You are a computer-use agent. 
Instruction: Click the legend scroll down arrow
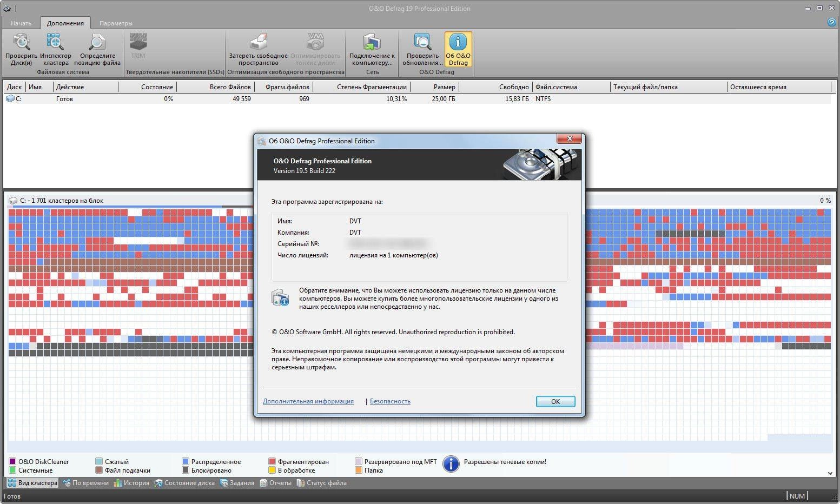[x=830, y=473]
